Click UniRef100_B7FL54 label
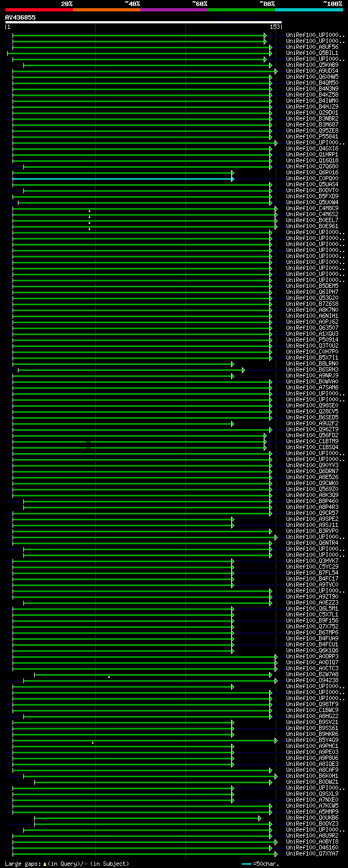The width and height of the screenshot is (348, 868). pos(312,573)
